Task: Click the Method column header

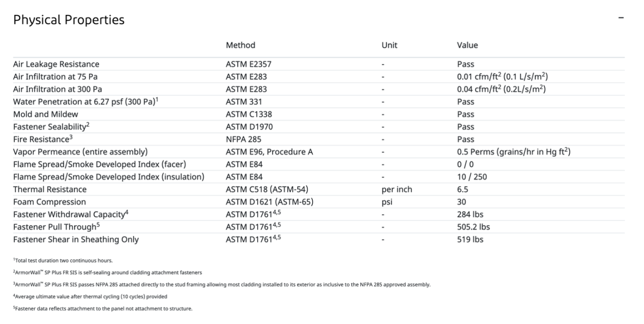Action: point(240,45)
